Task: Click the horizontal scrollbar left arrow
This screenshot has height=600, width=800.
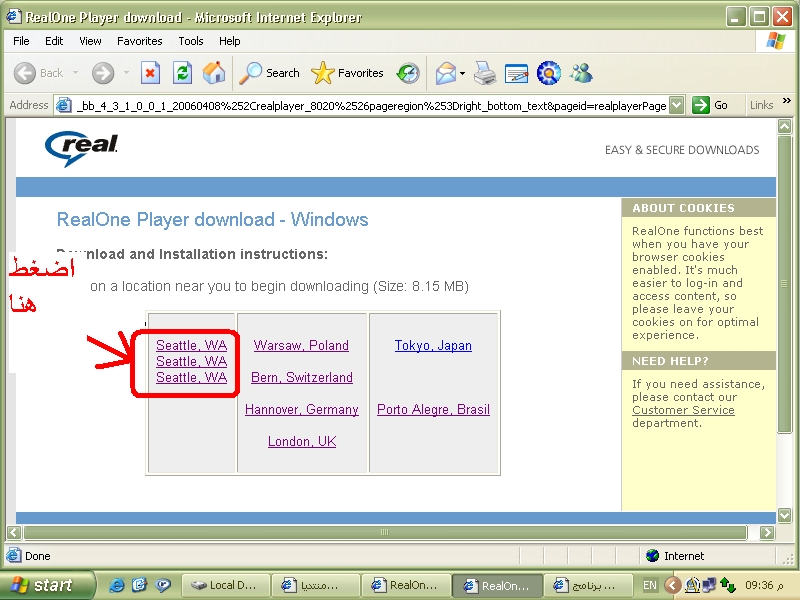Action: click(14, 533)
